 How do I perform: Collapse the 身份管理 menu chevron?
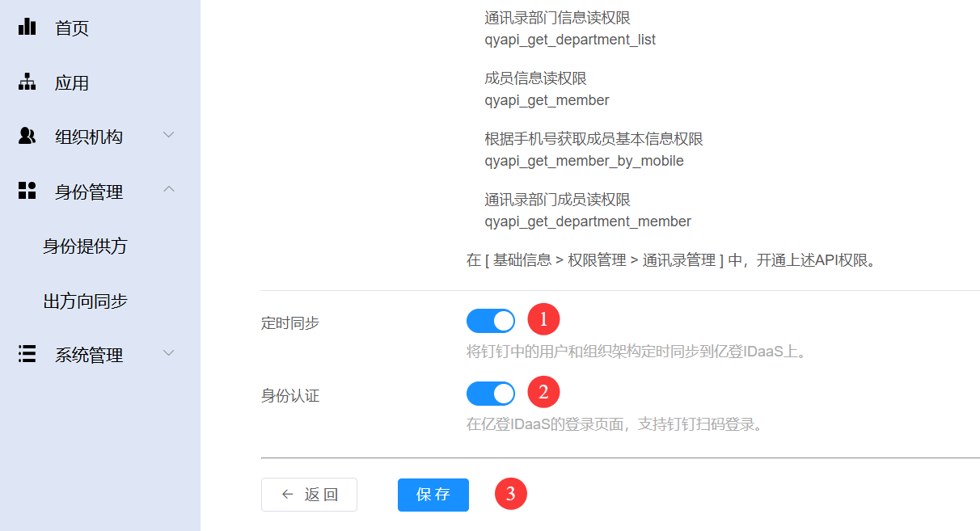[x=168, y=189]
